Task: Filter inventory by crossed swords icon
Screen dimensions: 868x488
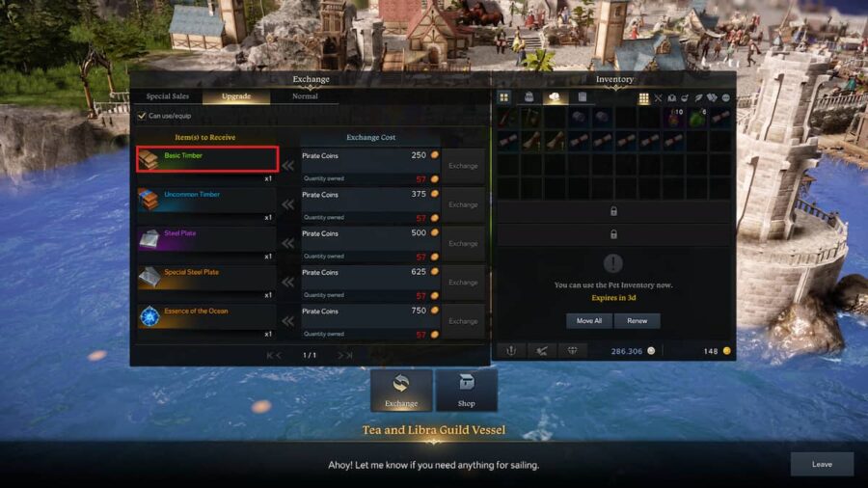Action: 658,98
